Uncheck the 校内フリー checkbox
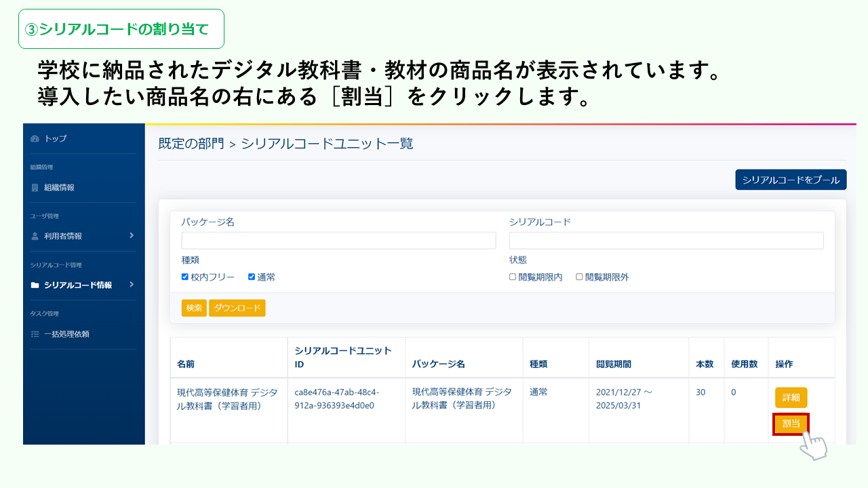This screenshot has height=488, width=868. [185, 277]
